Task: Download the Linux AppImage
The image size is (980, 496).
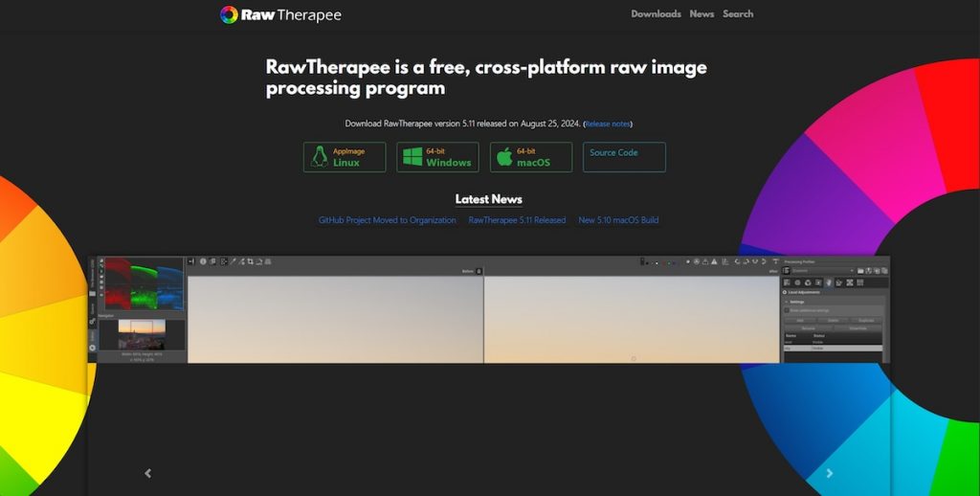Action: coord(345,157)
